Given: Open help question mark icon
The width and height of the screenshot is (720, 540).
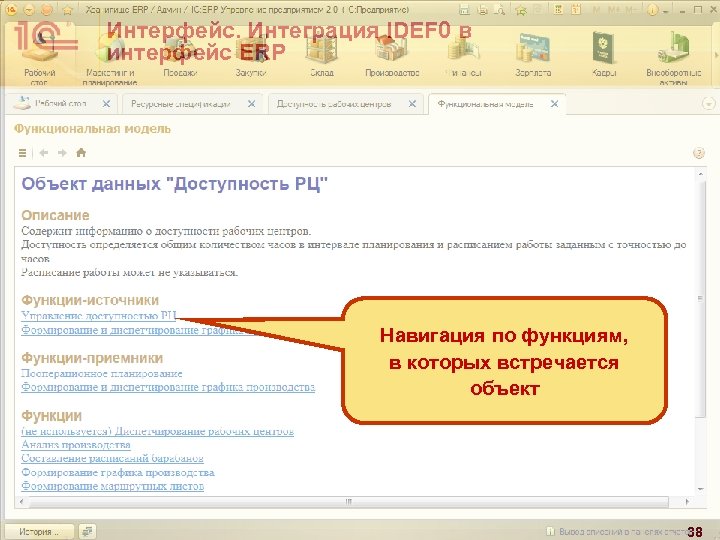Looking at the screenshot, I should (x=698, y=153).
